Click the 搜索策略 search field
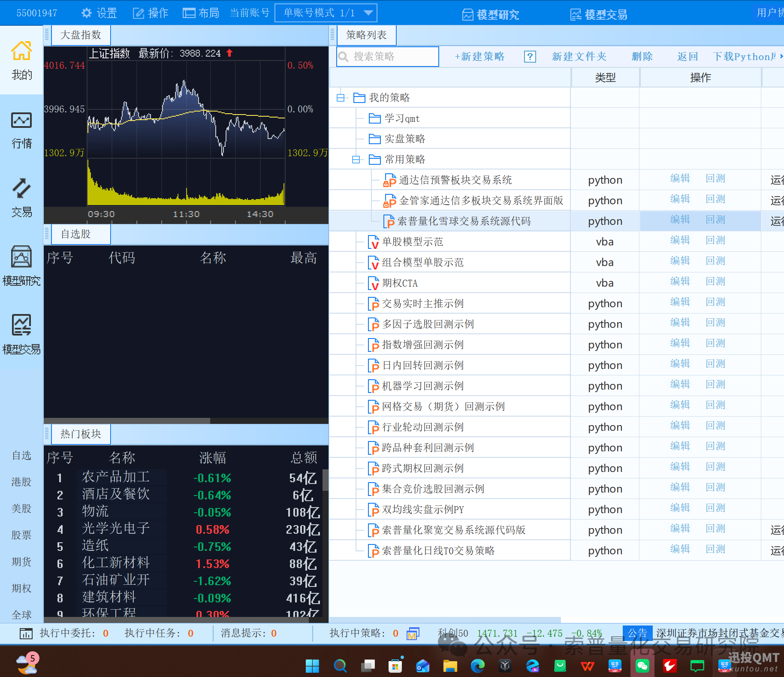Image resolution: width=784 pixels, height=677 pixels. coord(392,57)
